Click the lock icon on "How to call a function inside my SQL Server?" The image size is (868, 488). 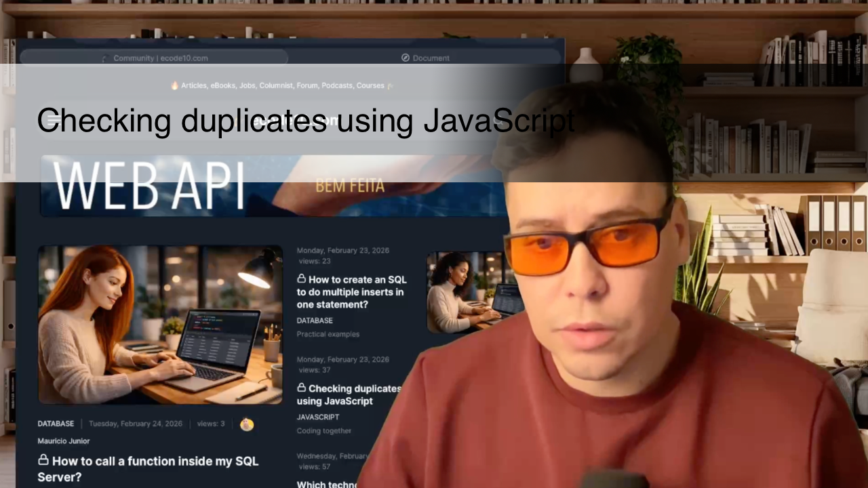coord(42,461)
